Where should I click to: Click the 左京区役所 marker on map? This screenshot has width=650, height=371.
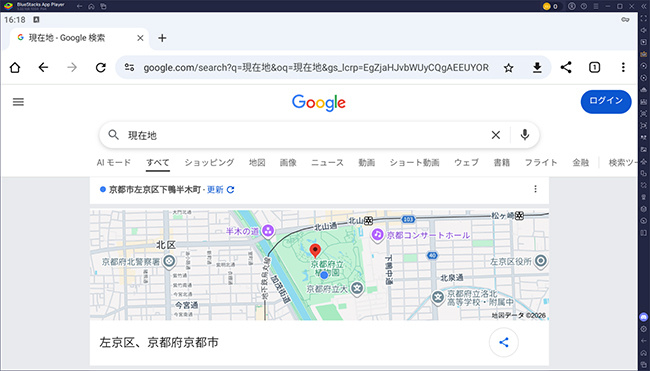tap(541, 261)
